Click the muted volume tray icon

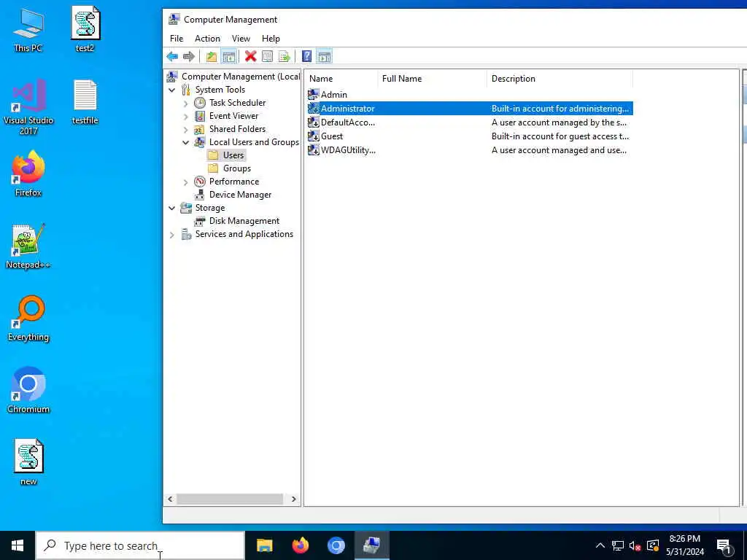tap(635, 545)
